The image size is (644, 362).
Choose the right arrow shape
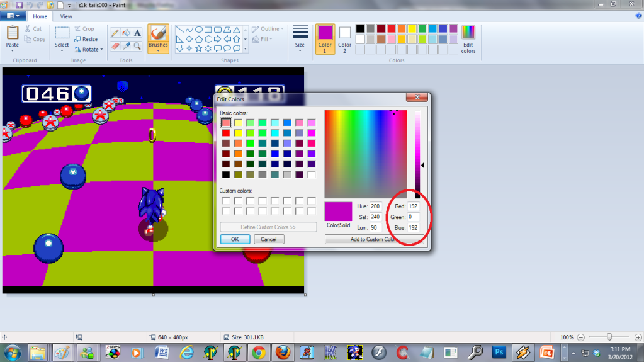pyautogui.click(x=218, y=39)
